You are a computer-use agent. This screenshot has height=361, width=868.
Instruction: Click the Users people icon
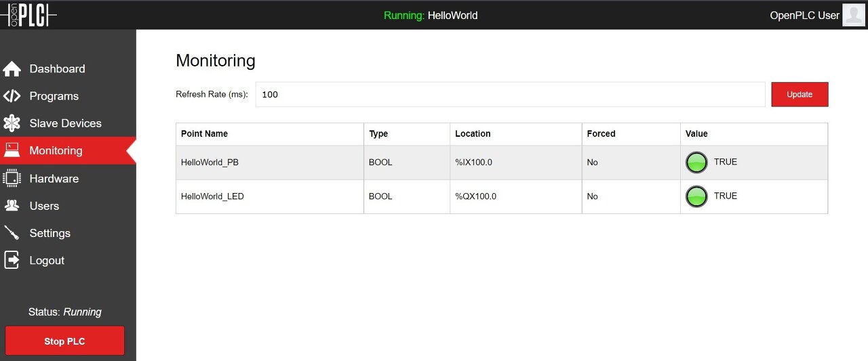point(12,205)
